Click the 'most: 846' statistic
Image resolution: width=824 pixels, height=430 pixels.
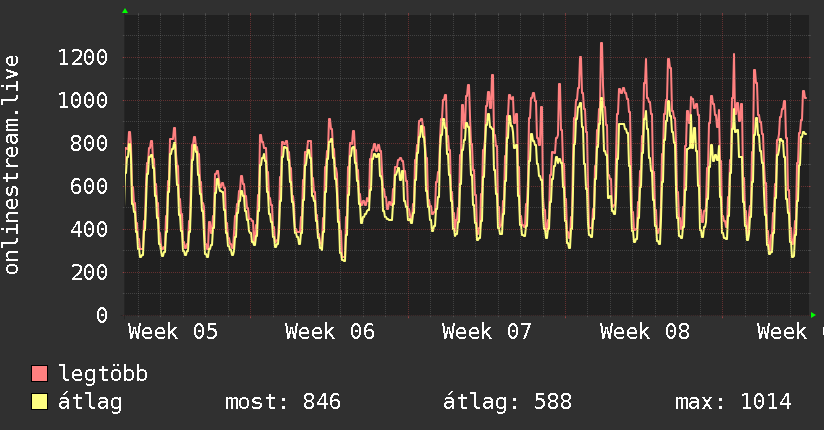coord(283,402)
